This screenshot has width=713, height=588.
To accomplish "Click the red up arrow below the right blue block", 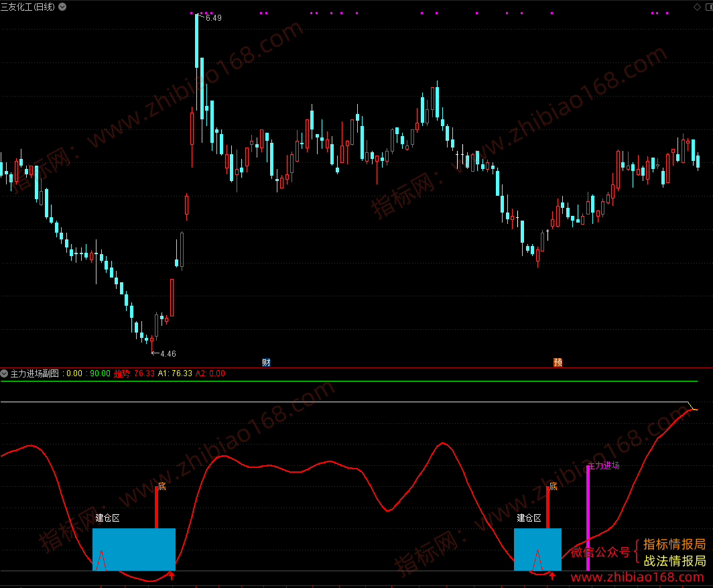I will pos(552,576).
